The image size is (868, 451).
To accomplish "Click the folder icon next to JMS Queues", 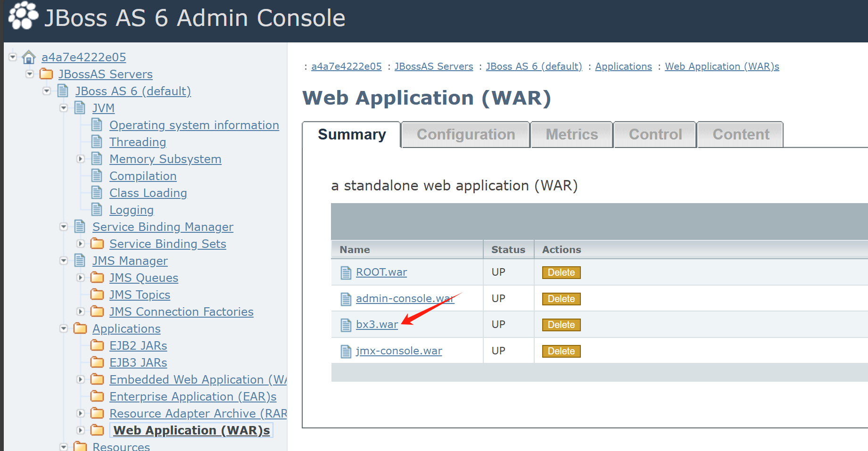I will [x=97, y=278].
